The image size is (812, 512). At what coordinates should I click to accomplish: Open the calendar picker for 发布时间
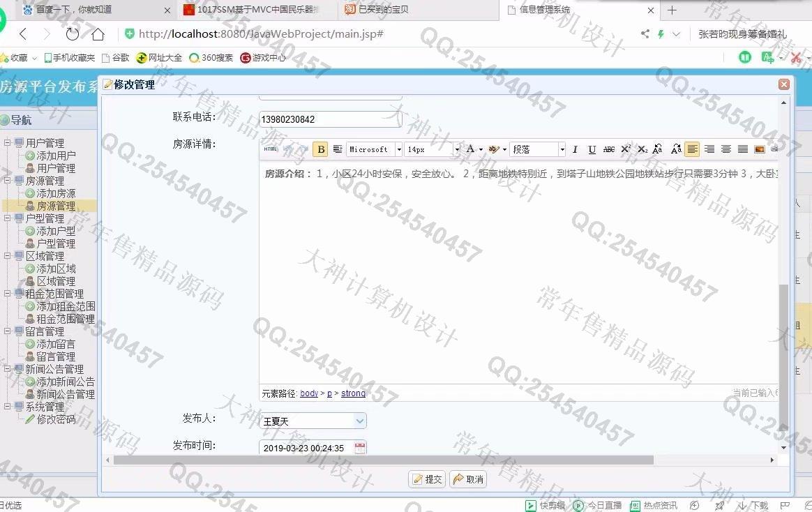tap(360, 448)
